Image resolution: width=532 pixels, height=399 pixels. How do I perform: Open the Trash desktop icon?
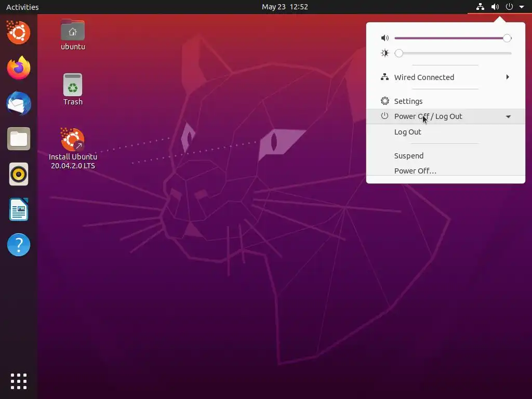tap(73, 89)
